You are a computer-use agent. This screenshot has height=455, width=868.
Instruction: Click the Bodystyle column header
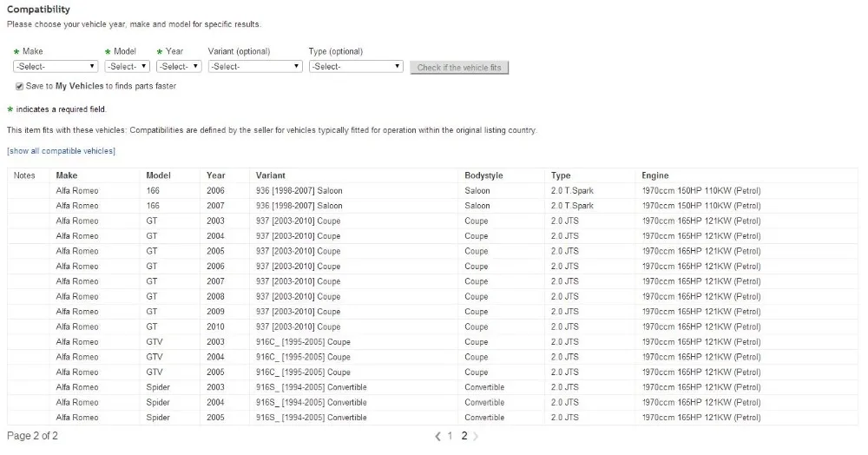pyautogui.click(x=483, y=175)
